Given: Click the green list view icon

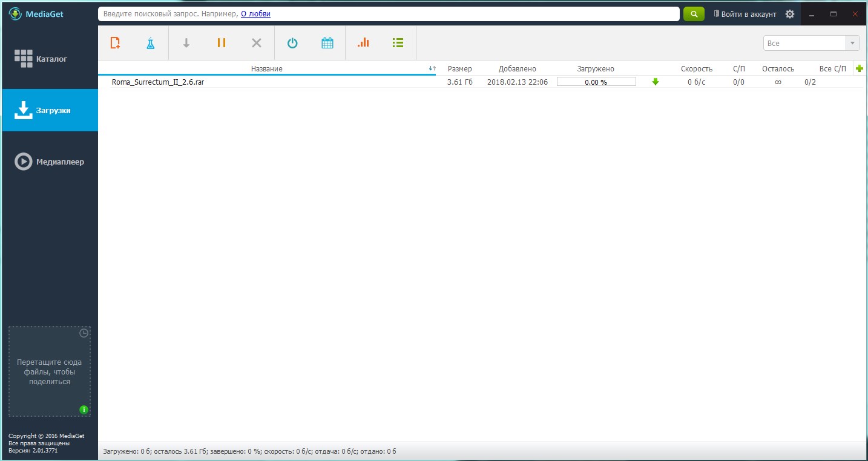Looking at the screenshot, I should pos(398,43).
